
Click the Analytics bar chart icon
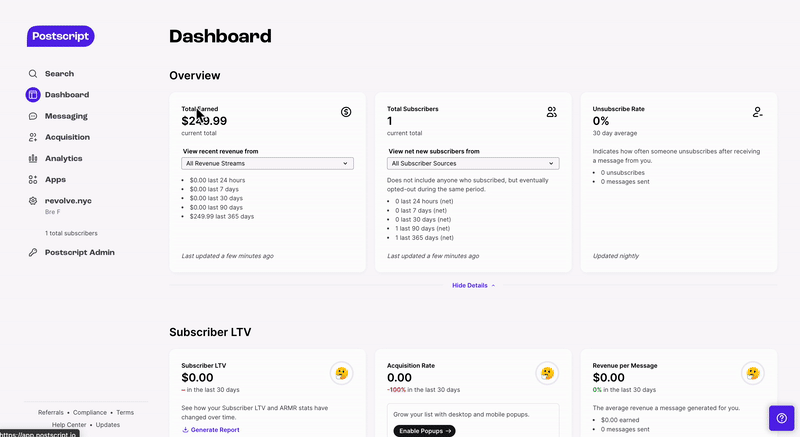[33, 158]
